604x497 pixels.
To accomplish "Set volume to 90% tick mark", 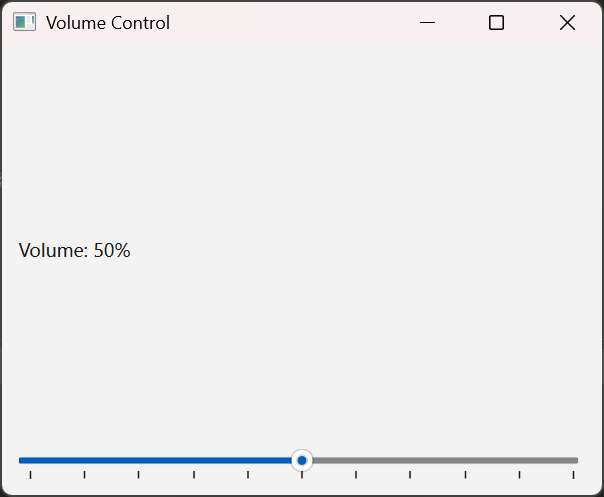I will [519, 475].
